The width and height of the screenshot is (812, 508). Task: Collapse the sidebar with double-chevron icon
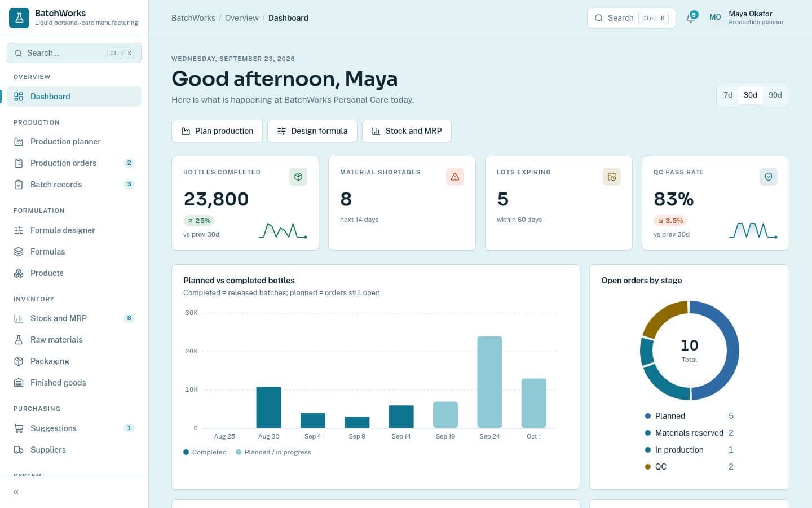[16, 492]
